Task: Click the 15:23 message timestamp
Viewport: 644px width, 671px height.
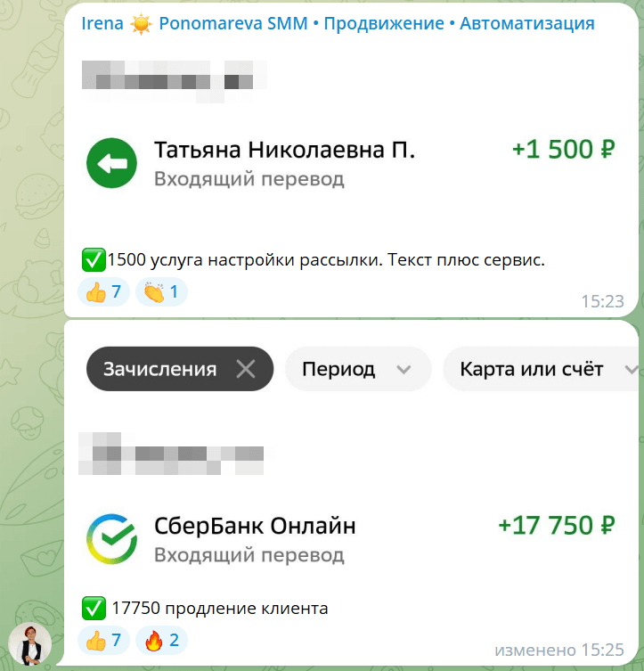Action: [x=602, y=302]
